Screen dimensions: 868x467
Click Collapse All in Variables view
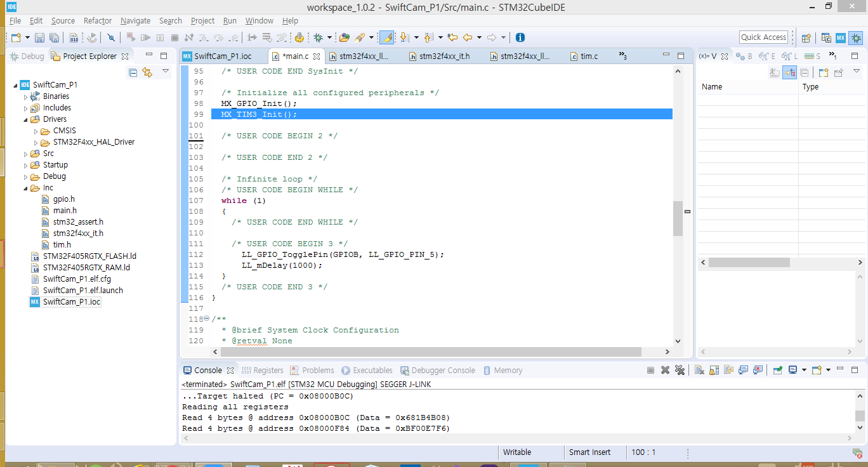(x=804, y=72)
